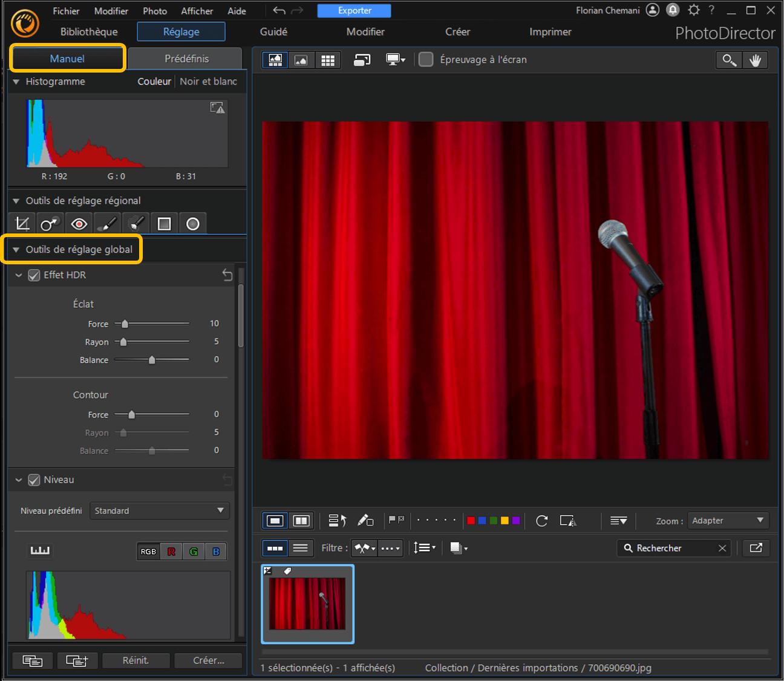Click the red color label swatch
Viewport: 784px width, 681px height.
[471, 521]
